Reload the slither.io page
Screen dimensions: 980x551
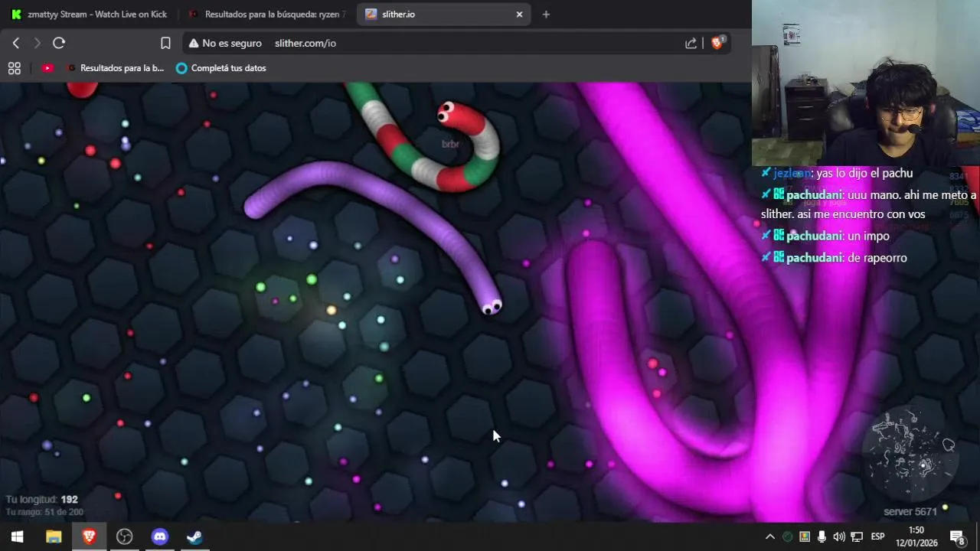tap(59, 44)
